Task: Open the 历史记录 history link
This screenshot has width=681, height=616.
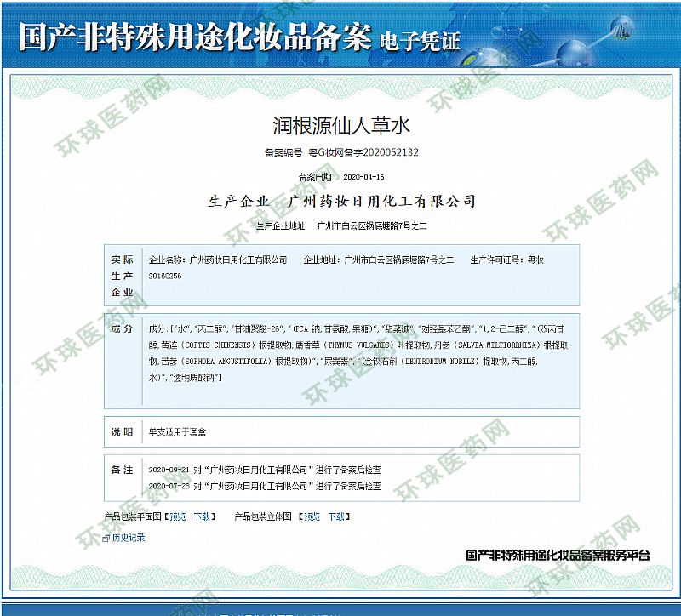Action: click(128, 538)
